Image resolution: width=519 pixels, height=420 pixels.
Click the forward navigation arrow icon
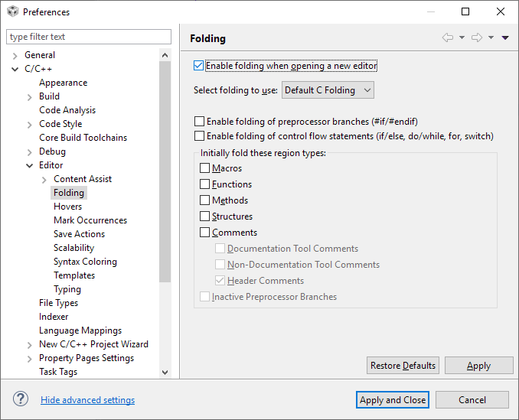[477, 37]
